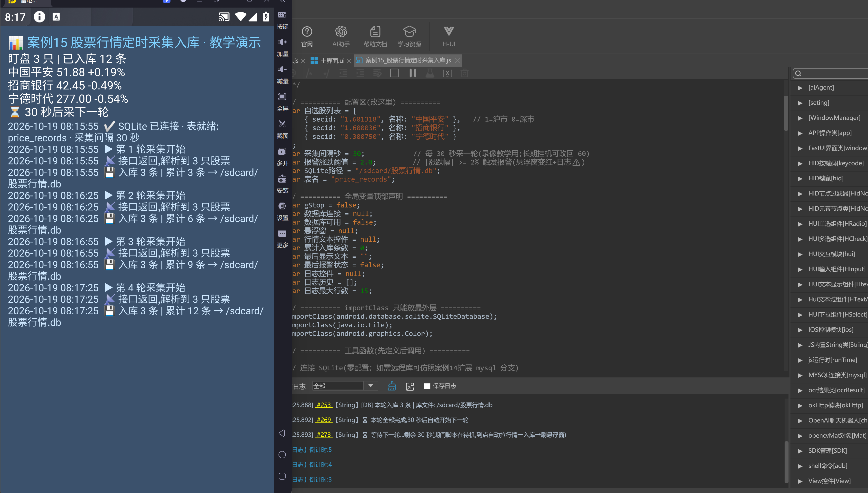The height and width of the screenshot is (493, 868).
Task: Tap the Android recents square button
Action: [x=282, y=476]
